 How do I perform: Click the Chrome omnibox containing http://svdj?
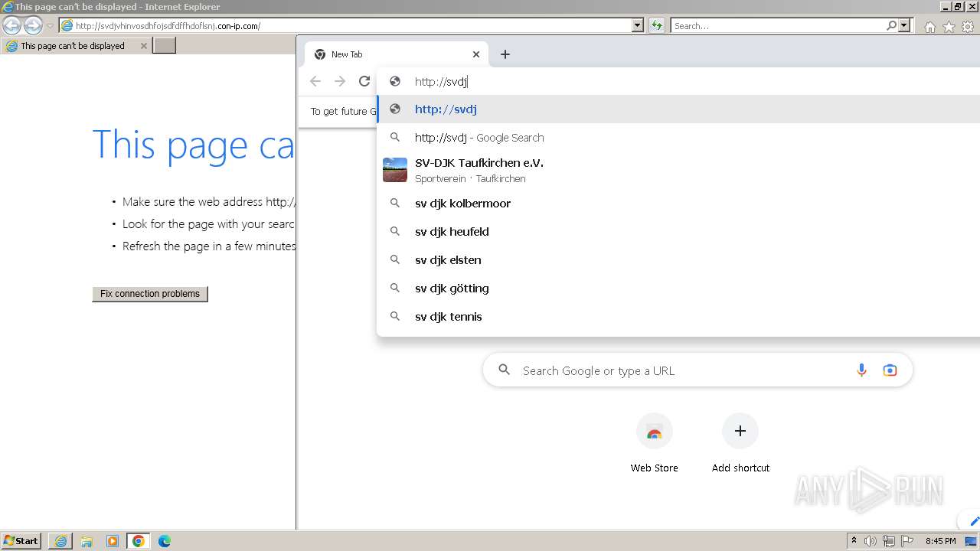(678, 82)
